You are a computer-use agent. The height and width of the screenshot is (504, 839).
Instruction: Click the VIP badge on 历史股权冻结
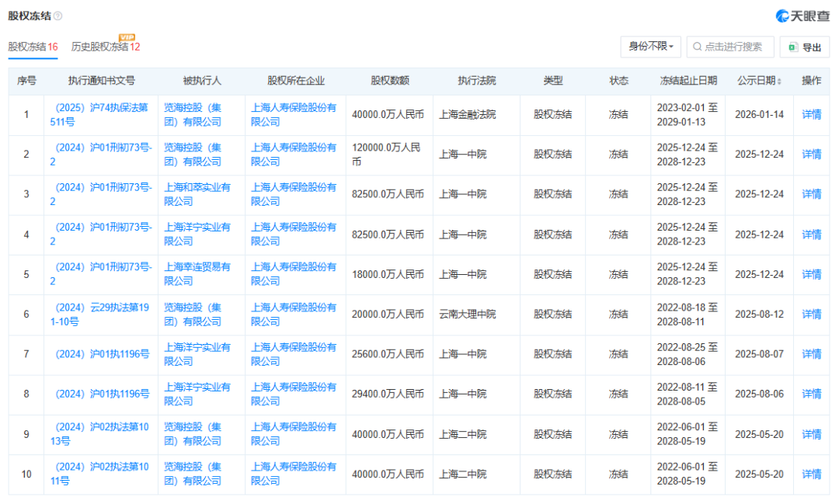point(127,36)
